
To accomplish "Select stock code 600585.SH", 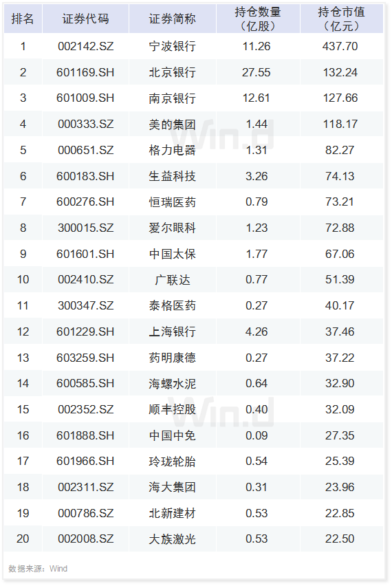I will 85,383.
